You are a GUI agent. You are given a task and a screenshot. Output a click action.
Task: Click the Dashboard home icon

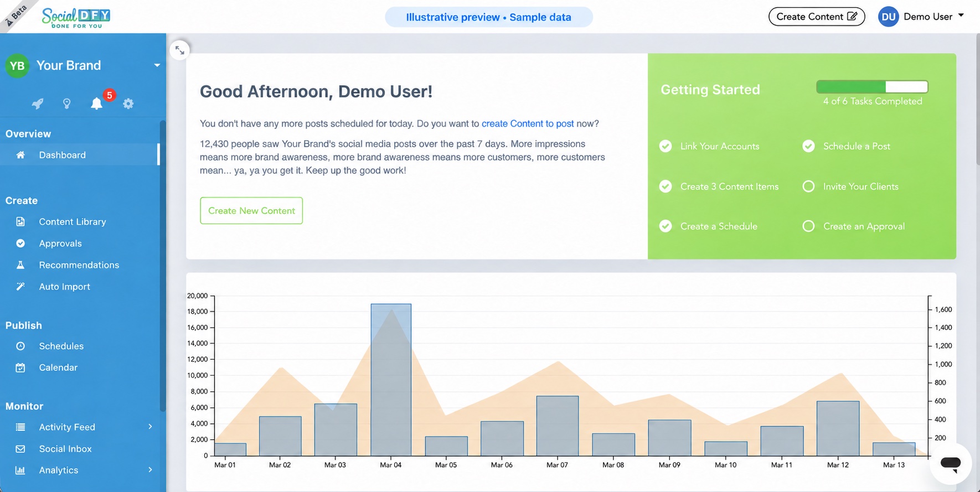pos(20,155)
